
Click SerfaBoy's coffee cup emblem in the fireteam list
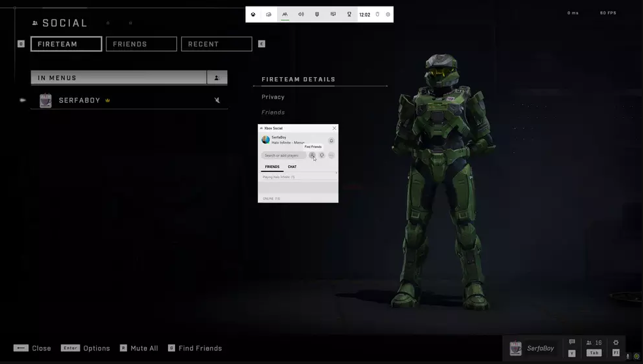[x=46, y=101]
